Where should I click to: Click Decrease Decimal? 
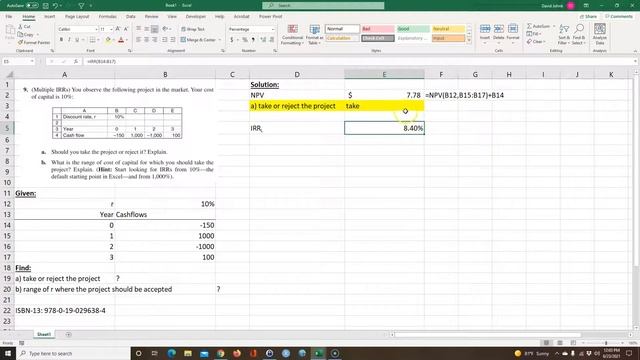[271, 40]
